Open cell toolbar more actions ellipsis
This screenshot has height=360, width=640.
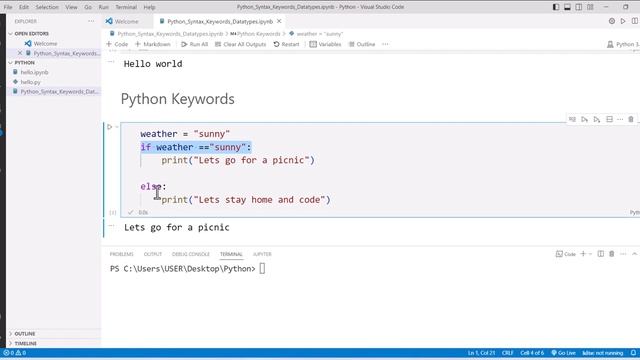[620, 119]
